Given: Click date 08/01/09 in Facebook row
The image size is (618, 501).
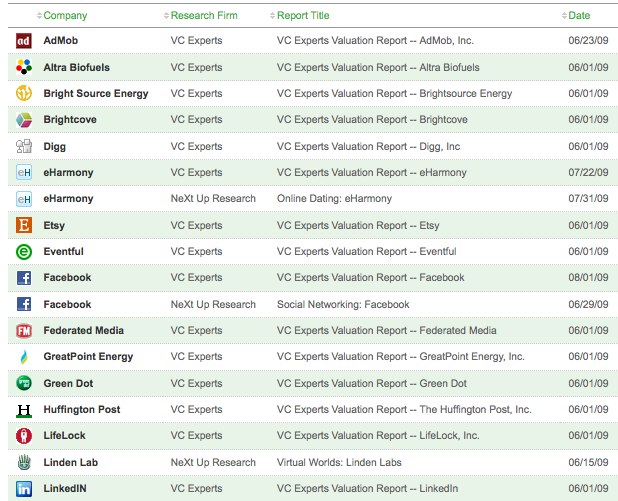Looking at the screenshot, I should pos(588,278).
